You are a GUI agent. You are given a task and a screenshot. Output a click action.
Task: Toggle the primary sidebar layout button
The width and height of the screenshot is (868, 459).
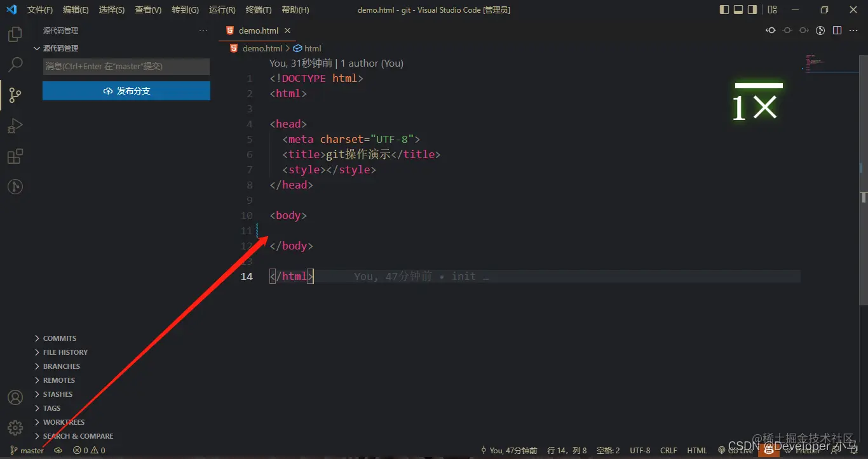point(724,10)
